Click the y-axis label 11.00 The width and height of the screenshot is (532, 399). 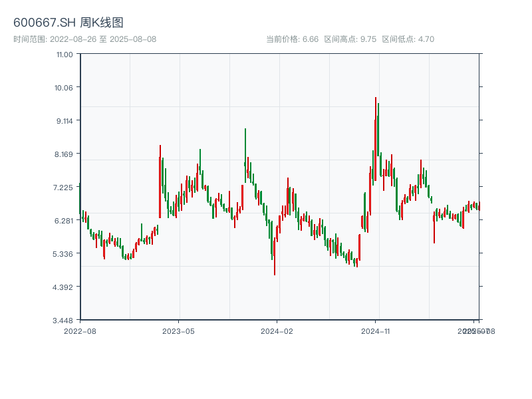[x=65, y=55]
